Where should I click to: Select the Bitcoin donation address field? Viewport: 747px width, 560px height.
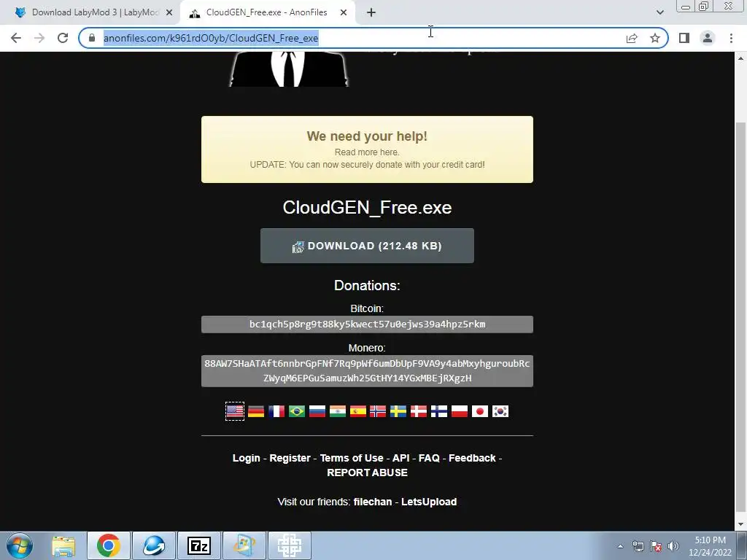pos(367,324)
